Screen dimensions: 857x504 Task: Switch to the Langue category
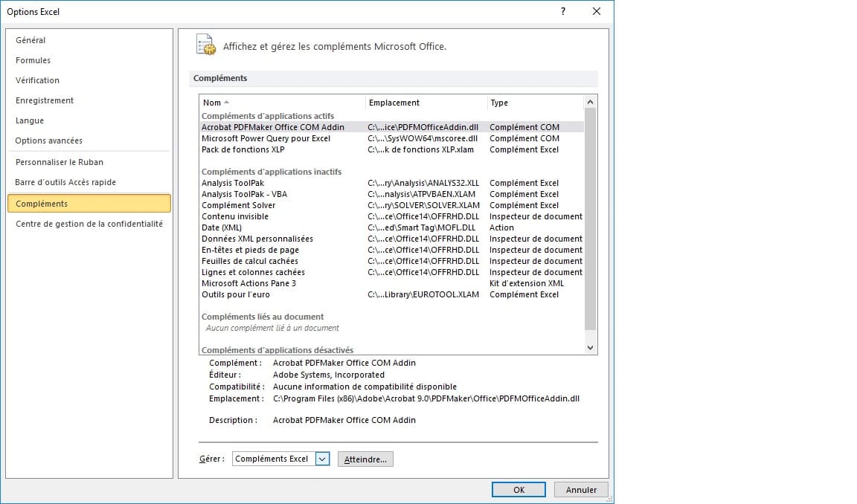(x=30, y=120)
